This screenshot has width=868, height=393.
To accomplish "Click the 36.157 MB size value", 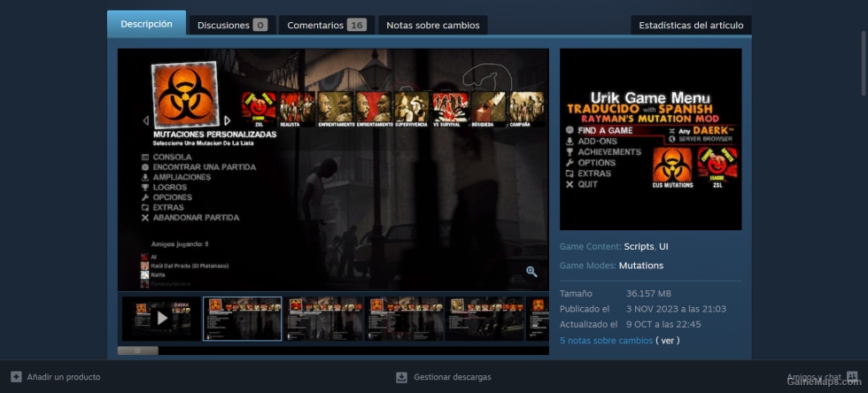I will tap(648, 293).
